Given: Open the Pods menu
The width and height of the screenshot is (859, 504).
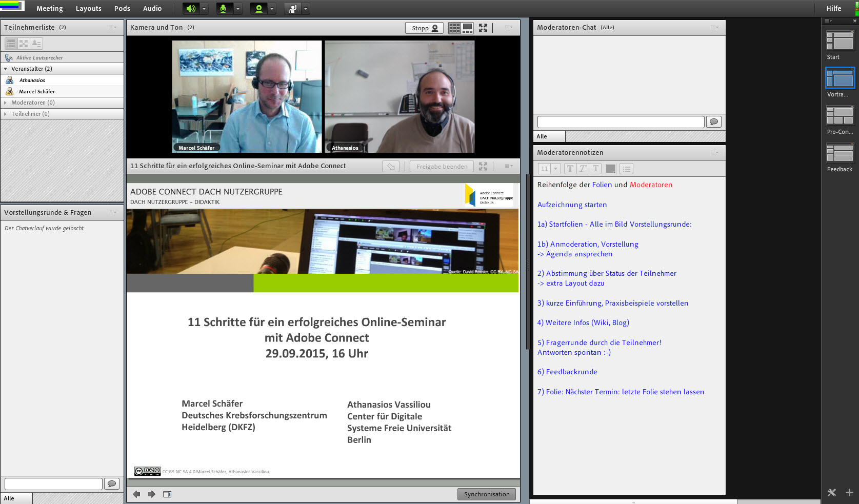Looking at the screenshot, I should (x=122, y=8).
